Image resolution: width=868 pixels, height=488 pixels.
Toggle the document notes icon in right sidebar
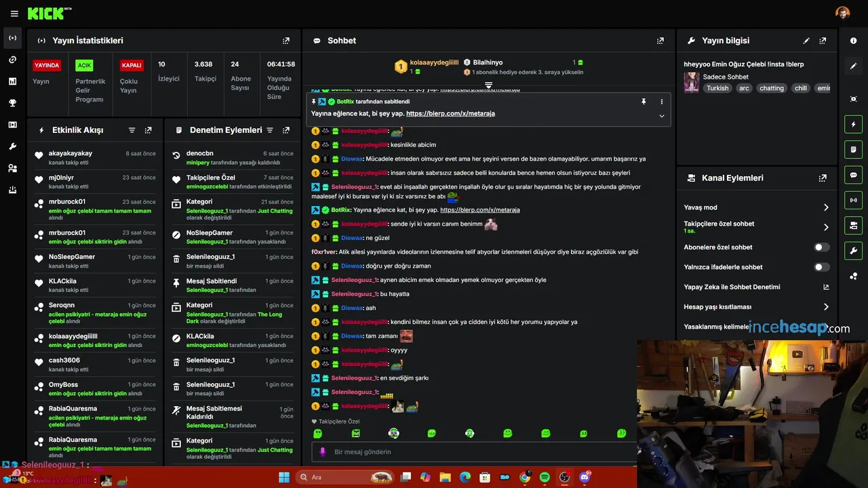tap(853, 150)
